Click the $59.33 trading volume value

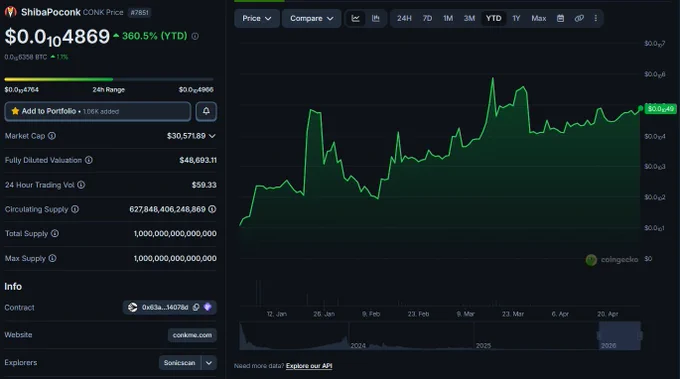[x=204, y=185]
